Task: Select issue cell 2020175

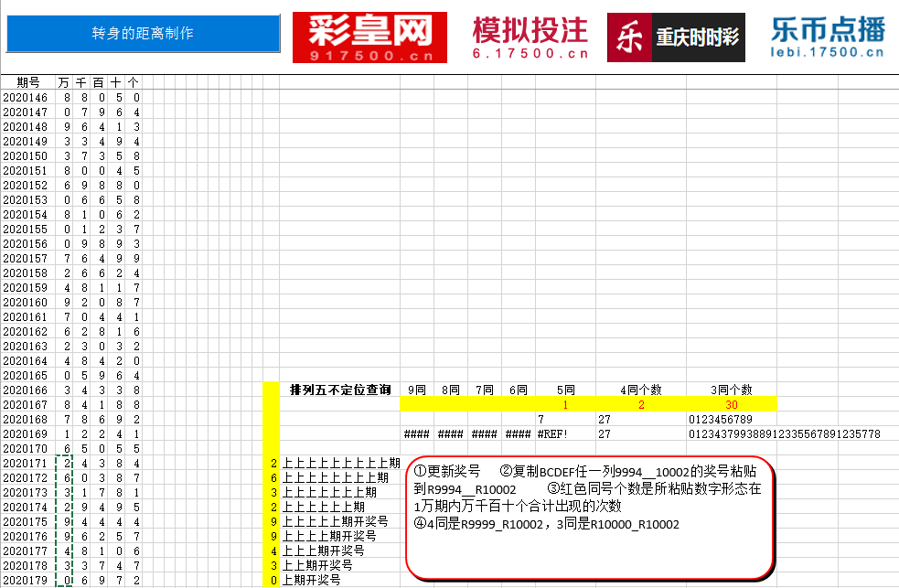Action: pyautogui.click(x=28, y=521)
